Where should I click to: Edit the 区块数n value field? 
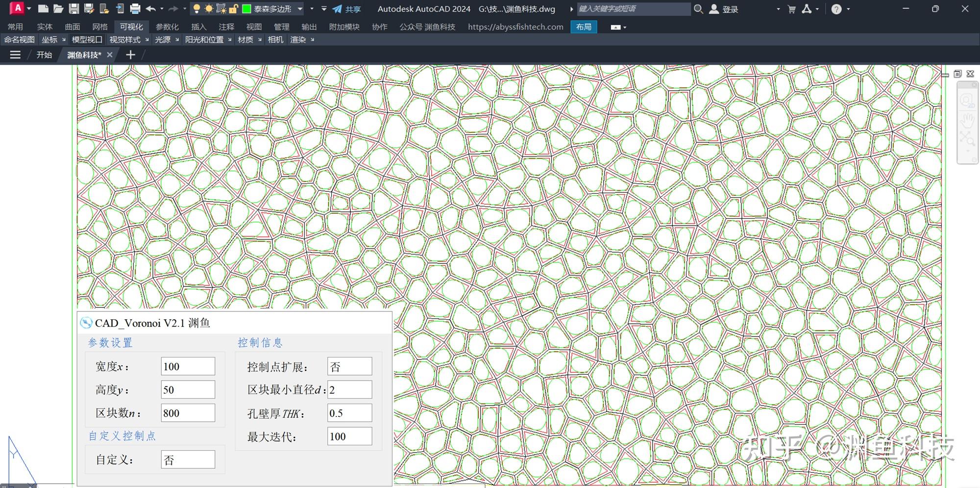point(188,412)
